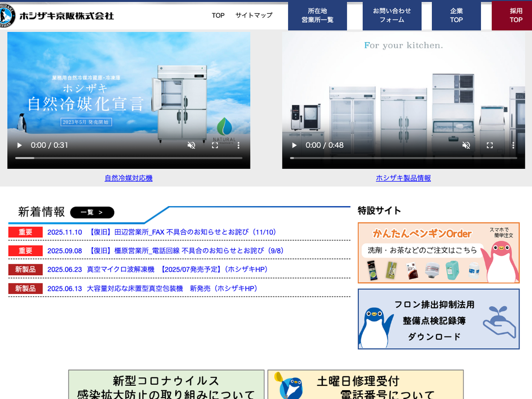Screen dimensions: 532x399
Task: Open the 所在地 営業所一覧 page
Action: (x=317, y=16)
